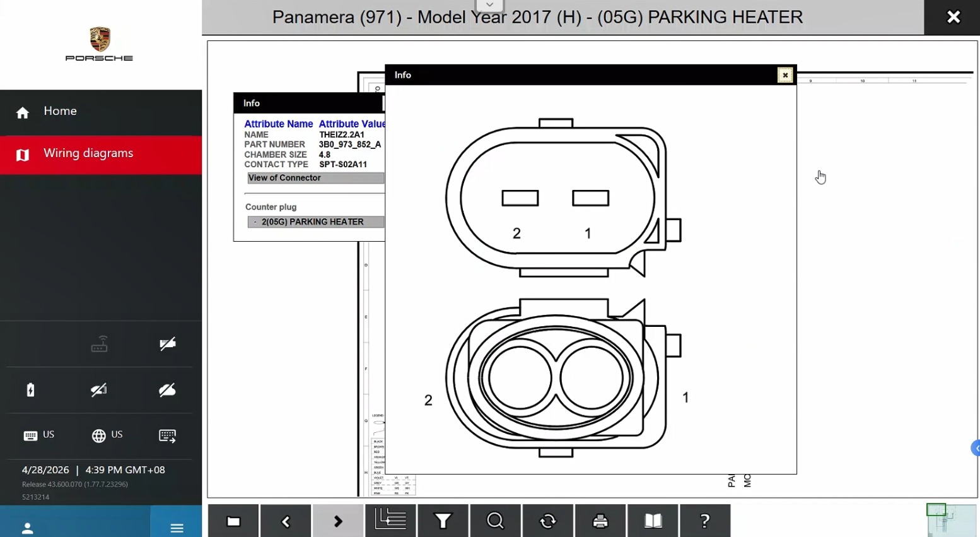Refresh the diagram with the rotate icon
This screenshot has width=980, height=537.
[x=548, y=521]
